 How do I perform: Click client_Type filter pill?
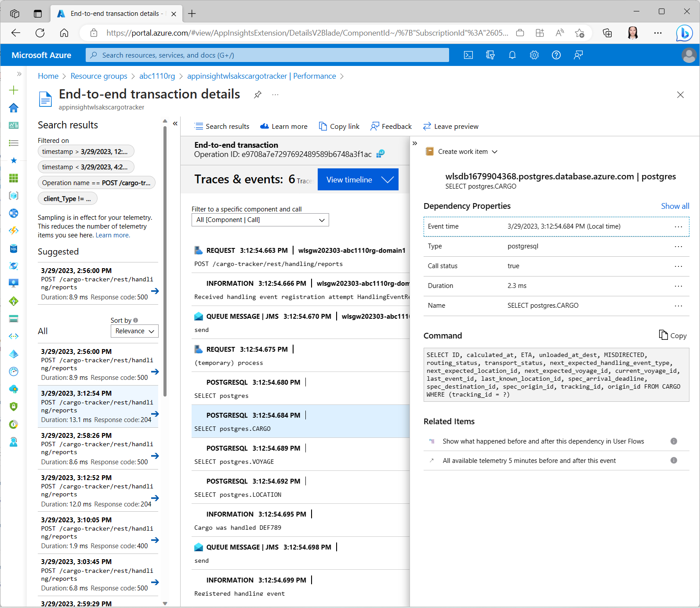pyautogui.click(x=68, y=199)
